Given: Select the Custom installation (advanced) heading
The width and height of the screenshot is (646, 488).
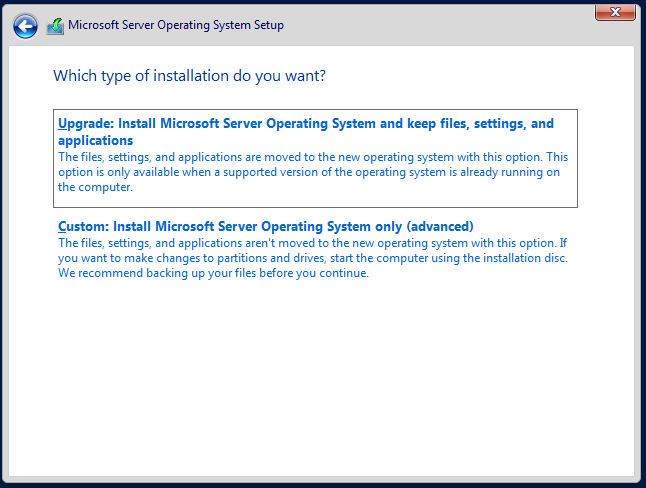Looking at the screenshot, I should 266,226.
